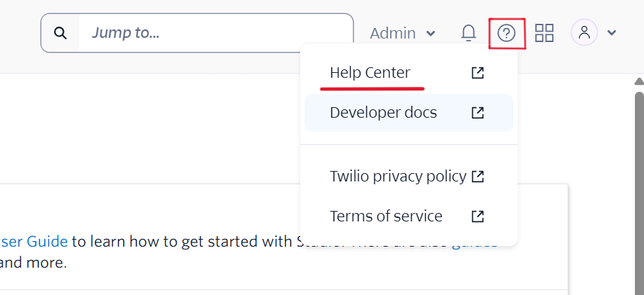The width and height of the screenshot is (644, 295).
Task: Select Developer docs menu item
Action: click(x=384, y=113)
